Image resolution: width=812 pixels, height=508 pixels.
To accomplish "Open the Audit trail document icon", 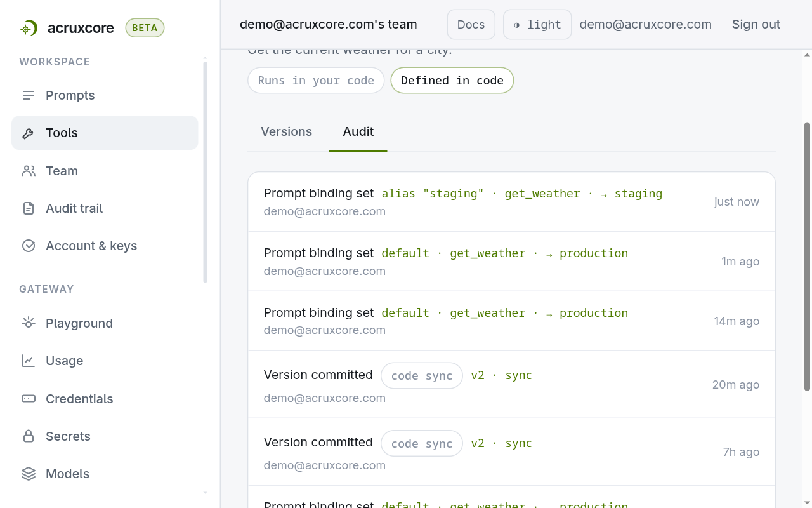I will [x=29, y=208].
